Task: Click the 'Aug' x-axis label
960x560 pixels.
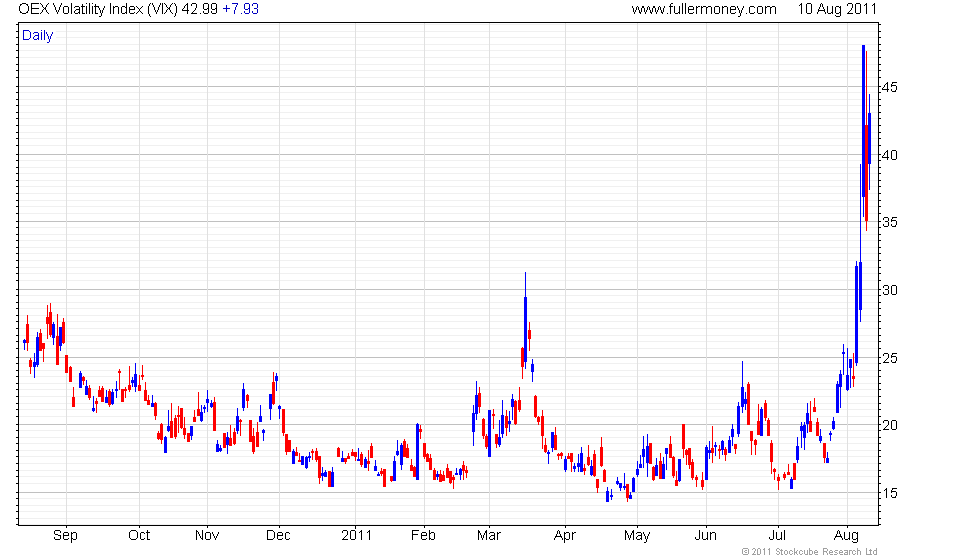Action: click(x=847, y=536)
